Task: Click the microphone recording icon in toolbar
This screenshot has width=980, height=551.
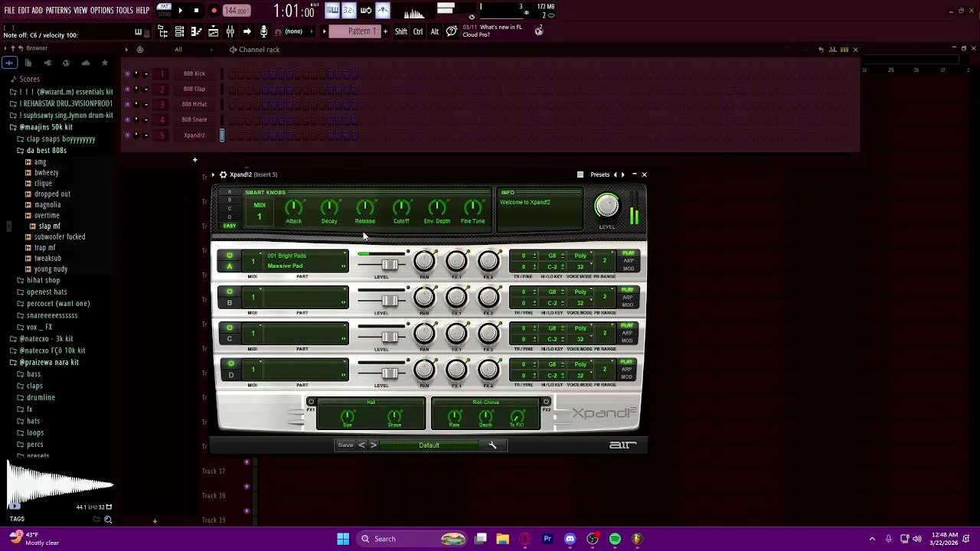Action: click(263, 31)
